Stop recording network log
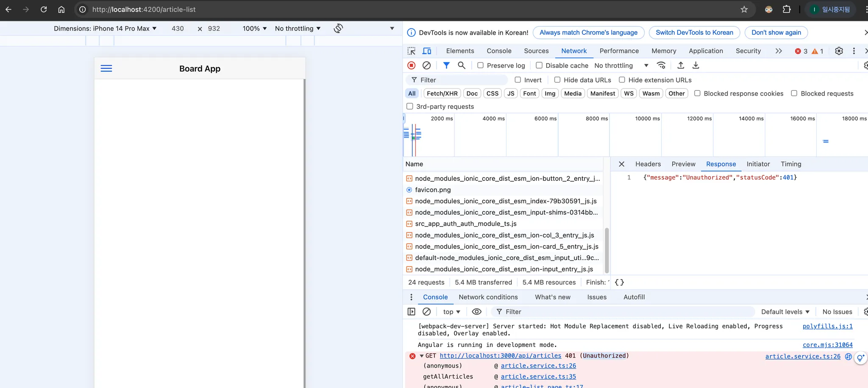The width and height of the screenshot is (868, 388). (411, 65)
